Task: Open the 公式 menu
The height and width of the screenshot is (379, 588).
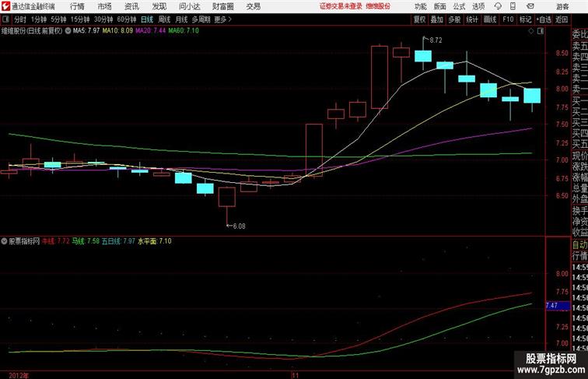Action: 459,7
